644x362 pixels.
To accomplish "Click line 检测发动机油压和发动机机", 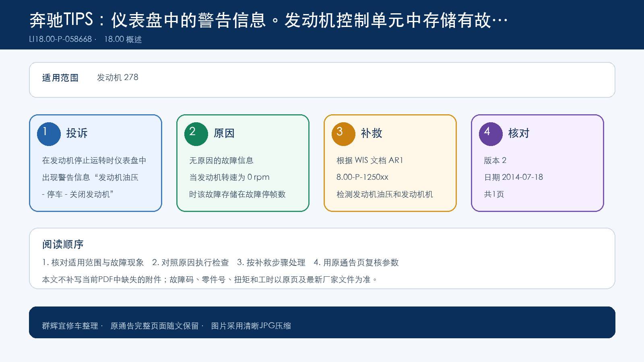I will (385, 194).
